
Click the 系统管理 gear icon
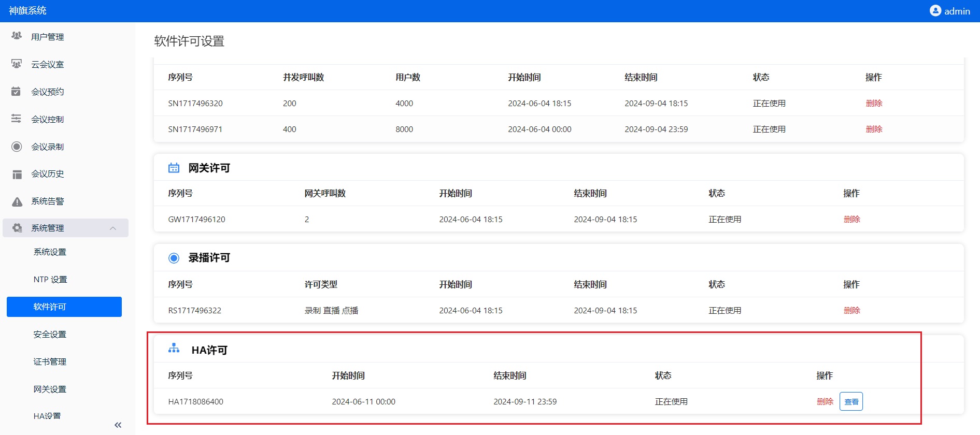point(17,228)
